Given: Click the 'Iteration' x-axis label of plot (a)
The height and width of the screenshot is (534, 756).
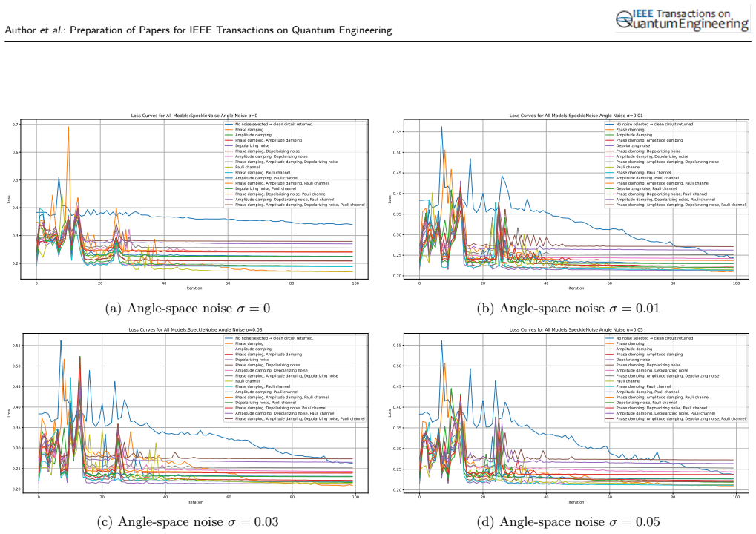Looking at the screenshot, I should pos(194,289).
